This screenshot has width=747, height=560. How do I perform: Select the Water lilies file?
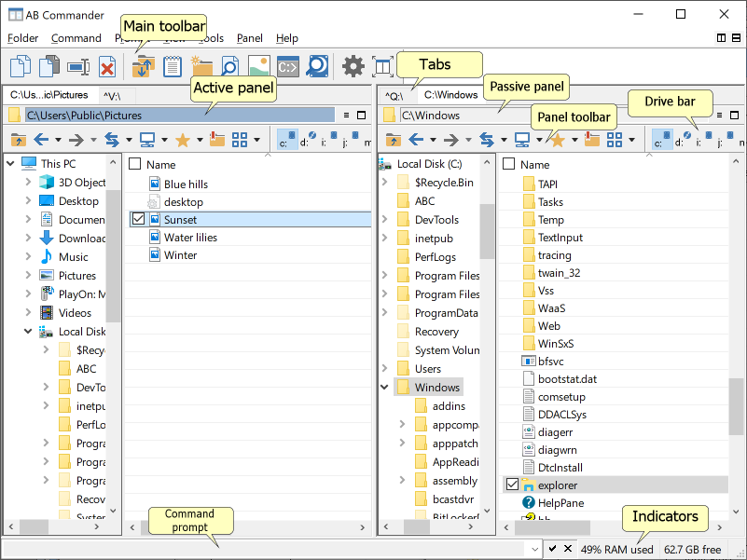click(190, 238)
